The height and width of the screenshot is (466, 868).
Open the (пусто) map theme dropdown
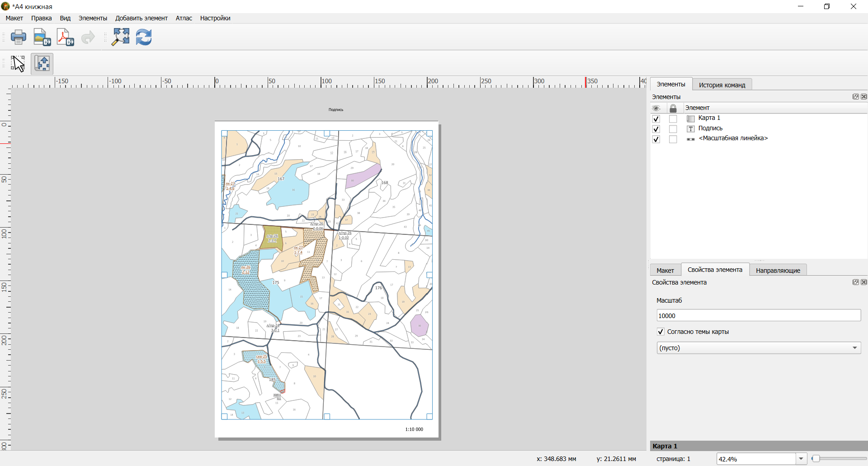click(759, 348)
